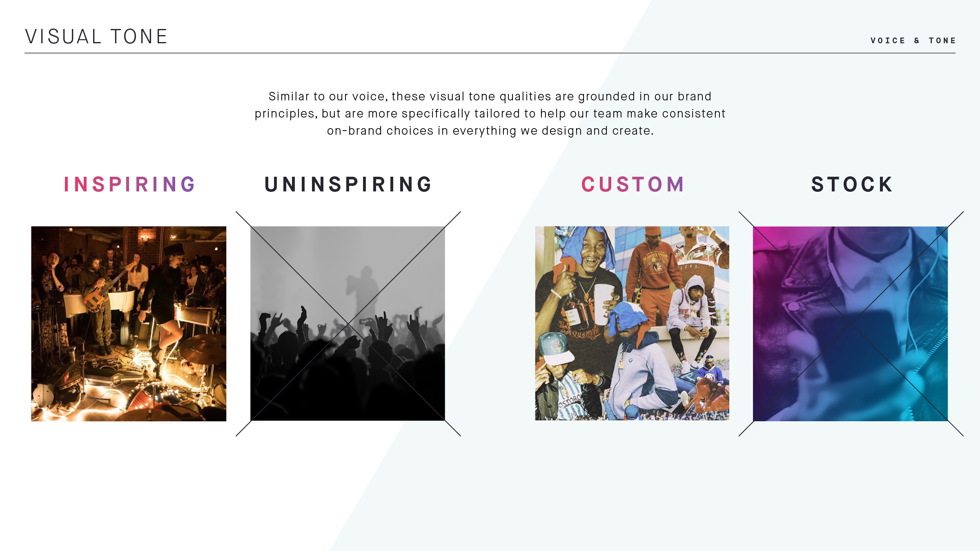The image size is (980, 551).
Task: Click the INSPIRING gradient heading
Action: [129, 184]
